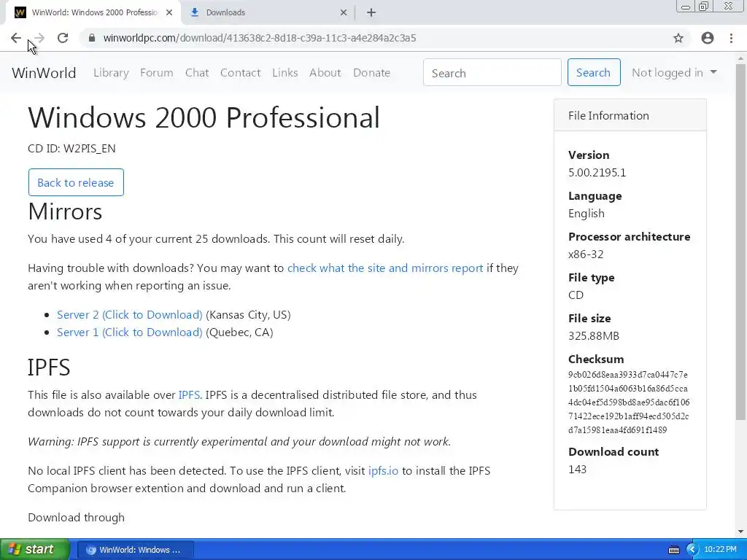Open a new tab with plus icon
The image size is (747, 560).
(371, 13)
